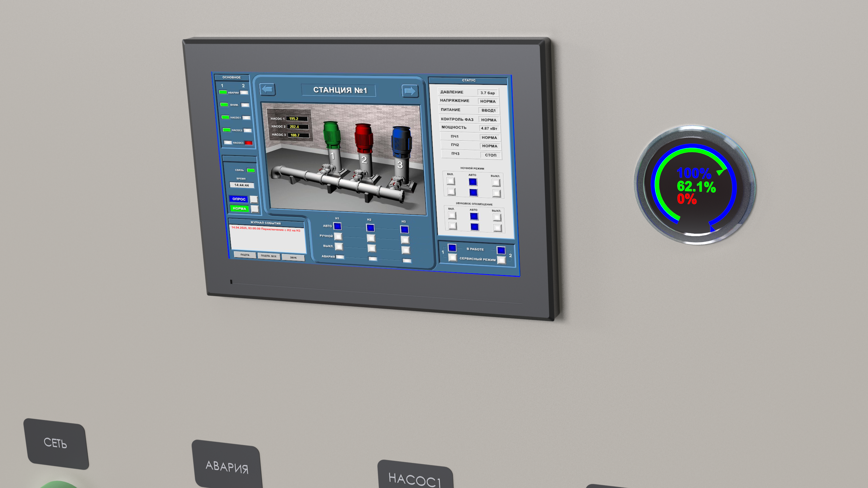Click СТАНЦИЯ №1 title
This screenshot has height=488, width=868.
[x=338, y=90]
